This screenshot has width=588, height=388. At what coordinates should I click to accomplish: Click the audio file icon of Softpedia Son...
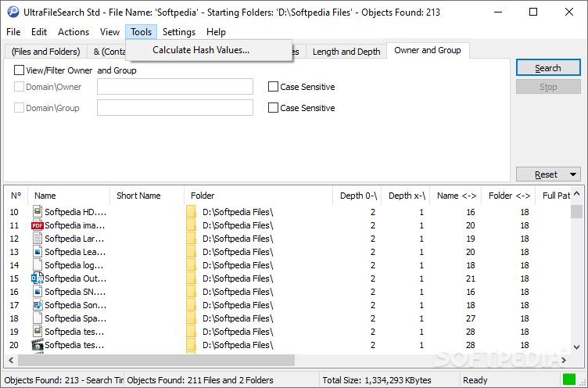coord(37,305)
